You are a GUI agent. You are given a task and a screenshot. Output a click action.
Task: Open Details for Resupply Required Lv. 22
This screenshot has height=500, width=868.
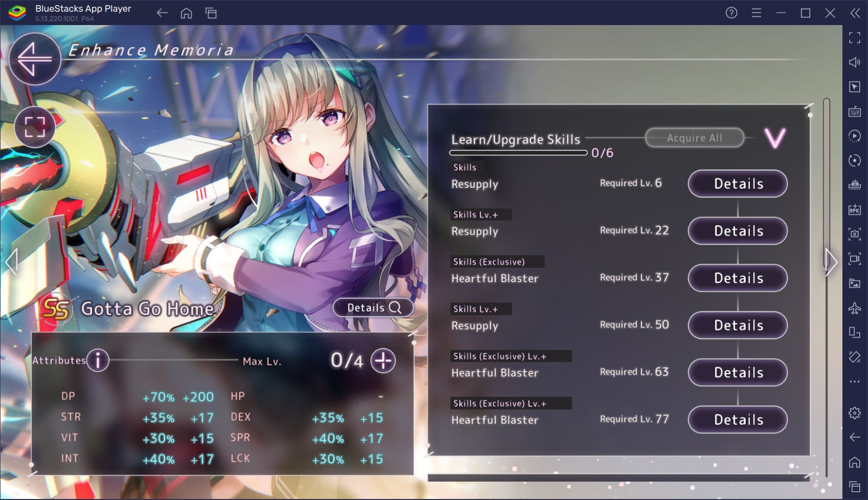738,231
